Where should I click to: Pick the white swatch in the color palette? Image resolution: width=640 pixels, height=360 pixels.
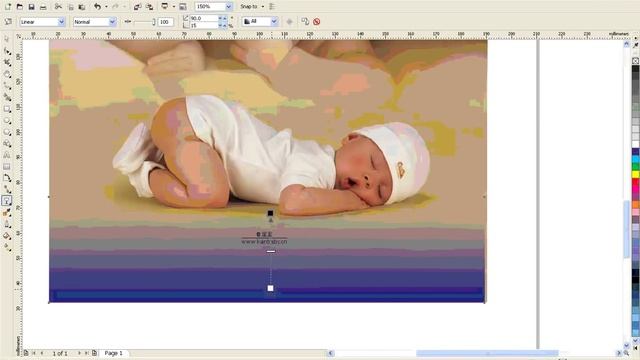[636, 144]
